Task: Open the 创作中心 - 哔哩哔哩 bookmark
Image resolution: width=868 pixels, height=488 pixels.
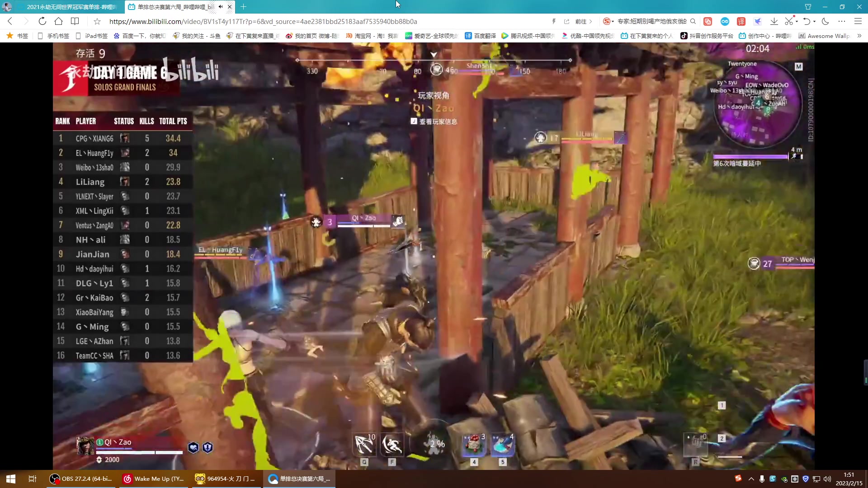Action: [x=765, y=36]
